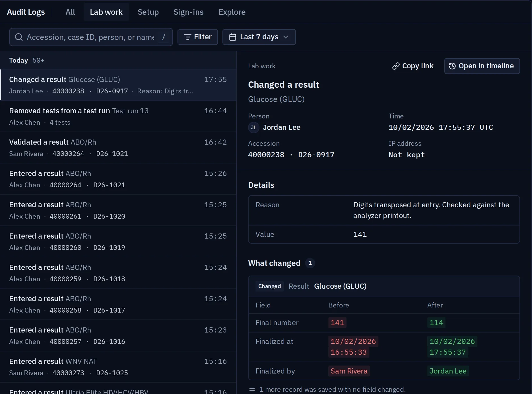Open the Setup tab
The height and width of the screenshot is (394, 532).
click(148, 12)
